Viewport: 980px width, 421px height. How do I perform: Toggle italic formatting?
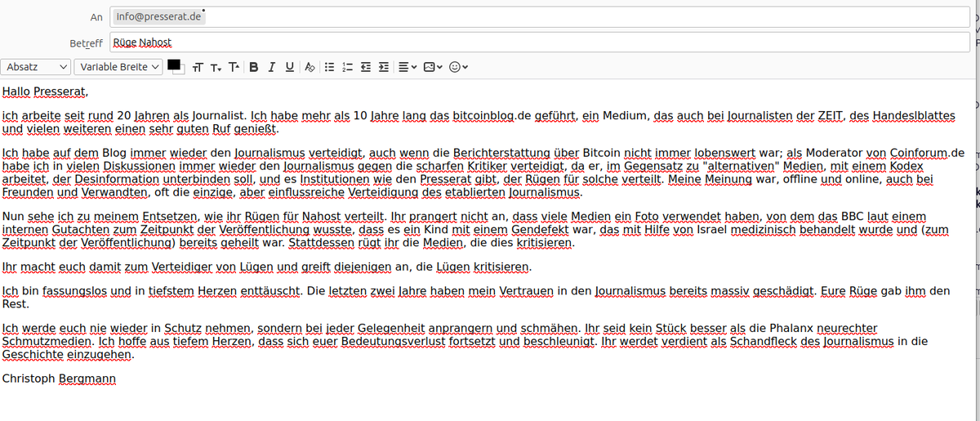(271, 67)
